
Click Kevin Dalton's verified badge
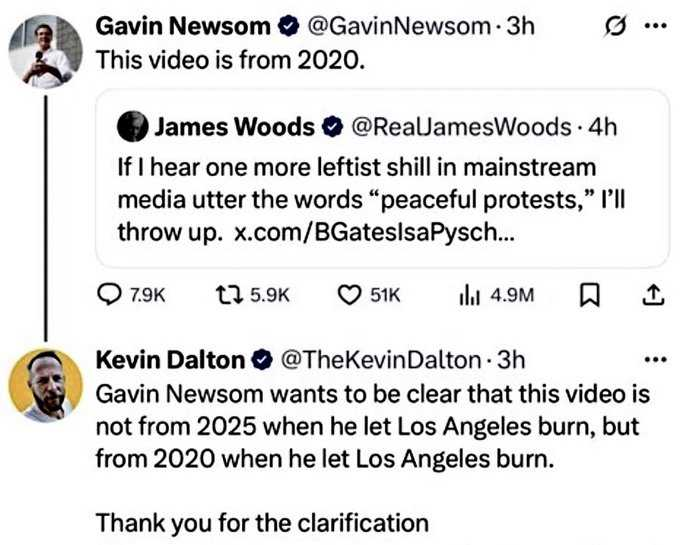pos(262,360)
